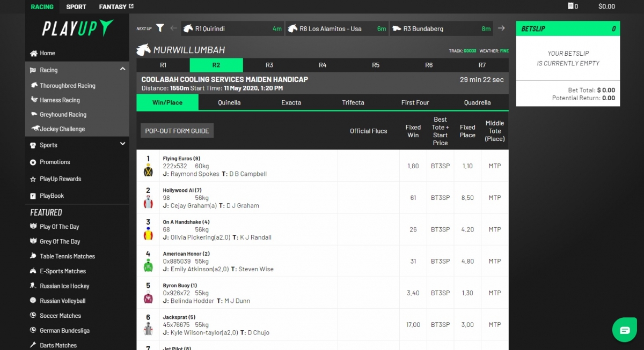The width and height of the screenshot is (644, 350).
Task: Select race tab R4
Action: (323, 65)
